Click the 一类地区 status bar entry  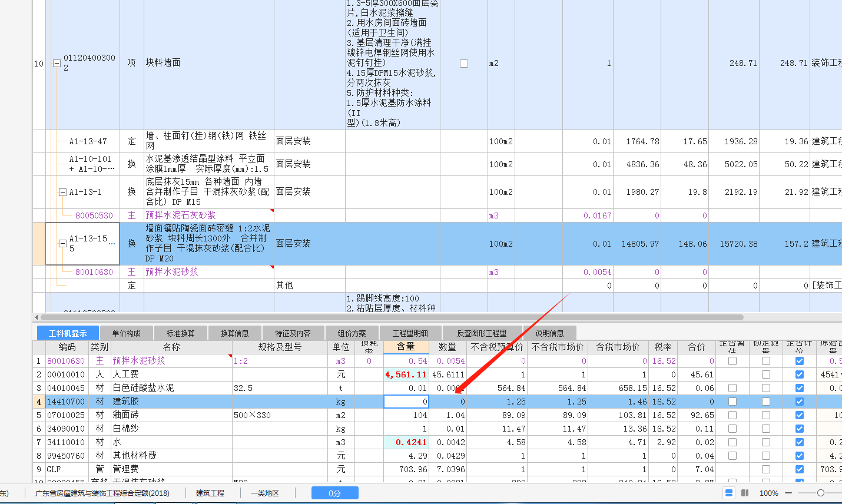click(265, 493)
